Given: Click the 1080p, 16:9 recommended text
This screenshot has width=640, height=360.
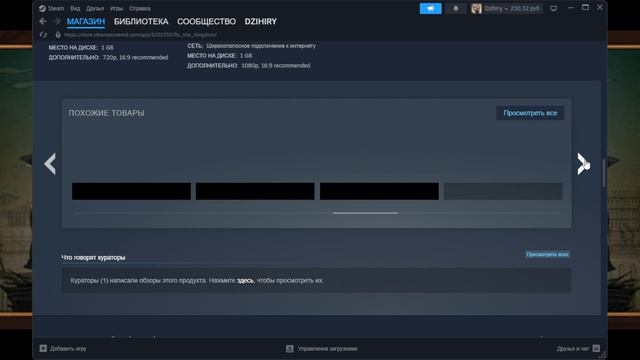Looking at the screenshot, I should pyautogui.click(x=276, y=65).
